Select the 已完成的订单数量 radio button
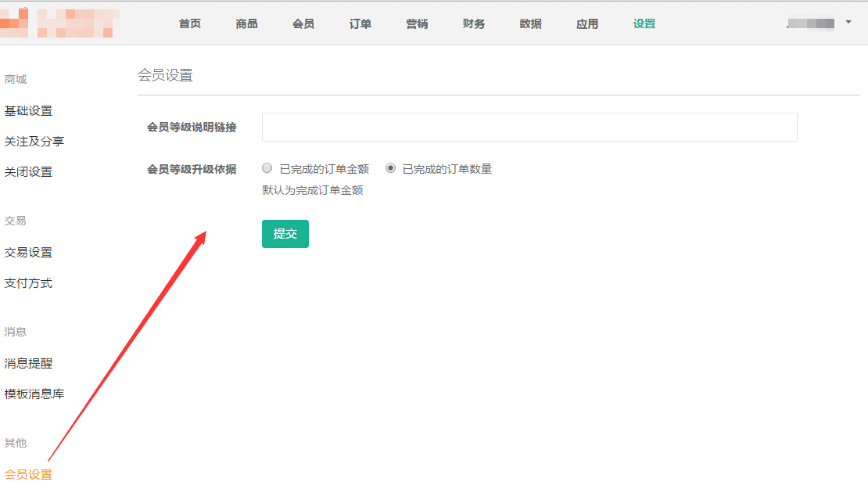Viewport: 868px width, 489px height. [390, 168]
